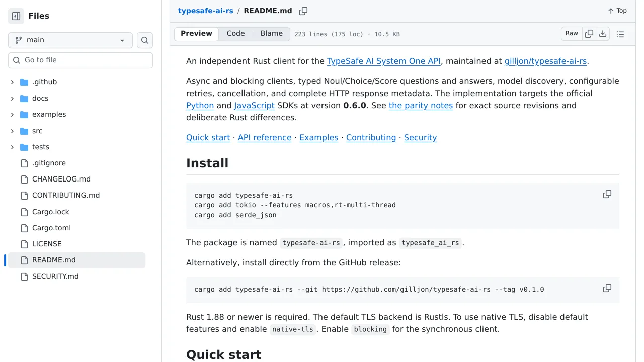Image resolution: width=644 pixels, height=362 pixels.
Task: Go to the Security link
Action: click(x=421, y=138)
